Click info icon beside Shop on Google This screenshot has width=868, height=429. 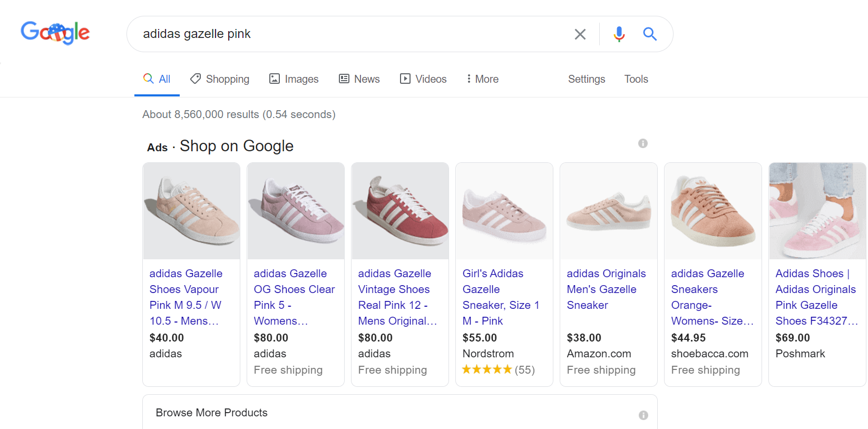point(643,143)
